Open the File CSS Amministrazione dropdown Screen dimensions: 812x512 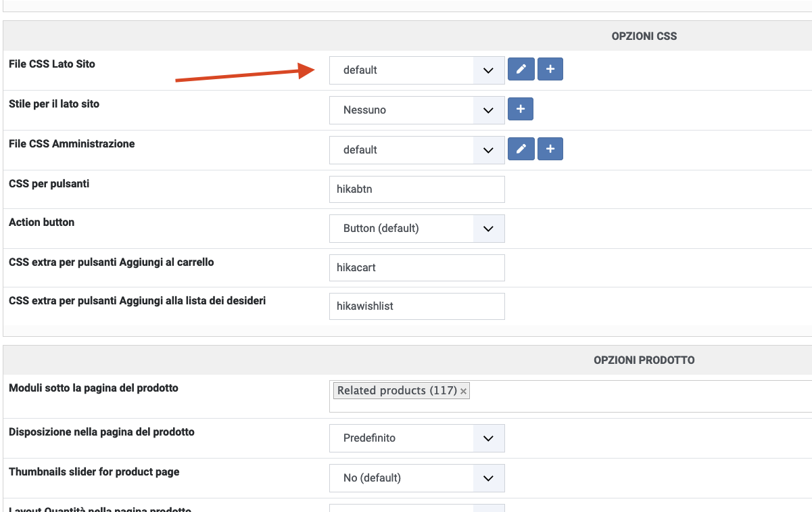point(416,150)
